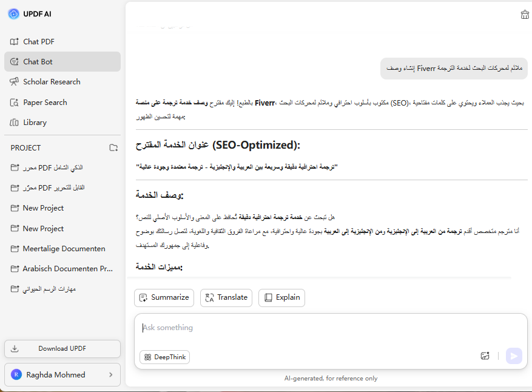
Task: Open the second New Project entry
Action: tap(62, 228)
